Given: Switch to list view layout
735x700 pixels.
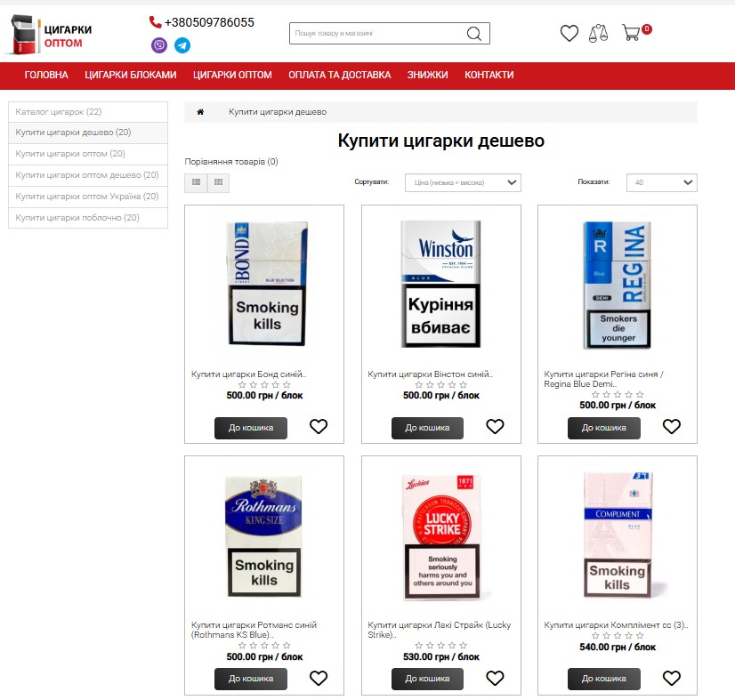Looking at the screenshot, I should pyautogui.click(x=196, y=182).
